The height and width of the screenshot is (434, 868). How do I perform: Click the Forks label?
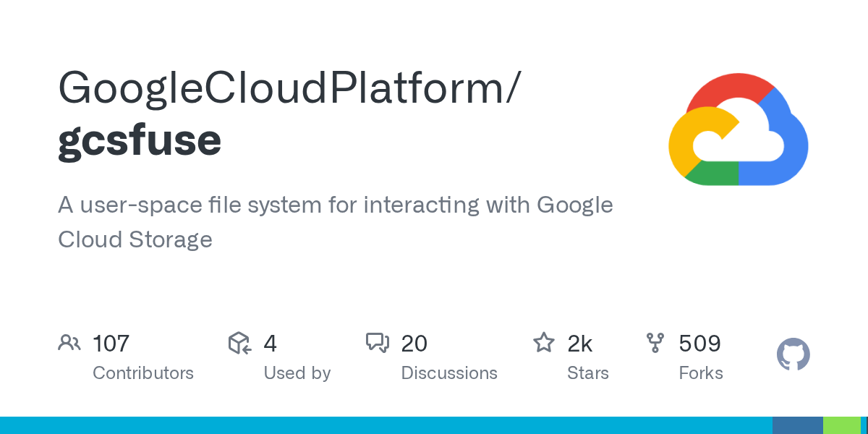[x=701, y=373]
